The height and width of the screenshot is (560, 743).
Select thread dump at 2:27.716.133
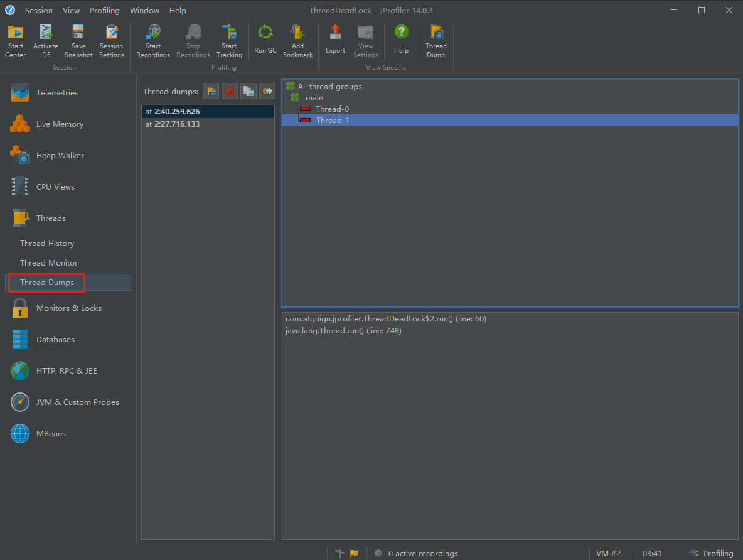click(208, 124)
